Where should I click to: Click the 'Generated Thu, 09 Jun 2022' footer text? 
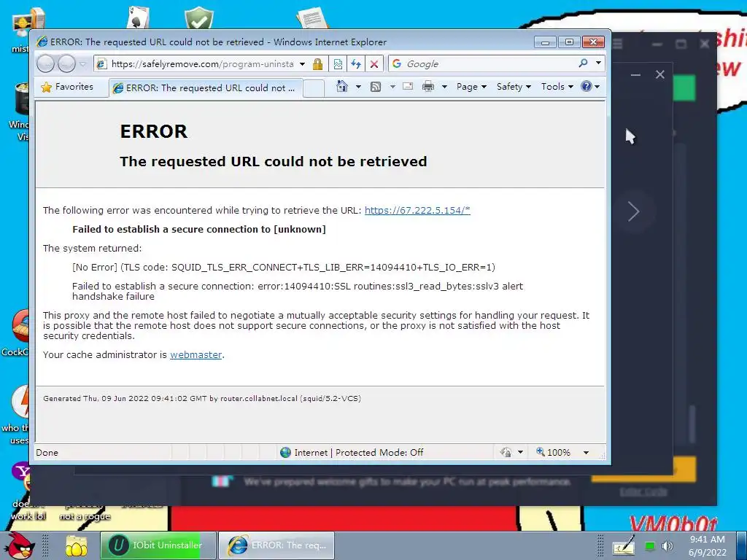pyautogui.click(x=202, y=399)
